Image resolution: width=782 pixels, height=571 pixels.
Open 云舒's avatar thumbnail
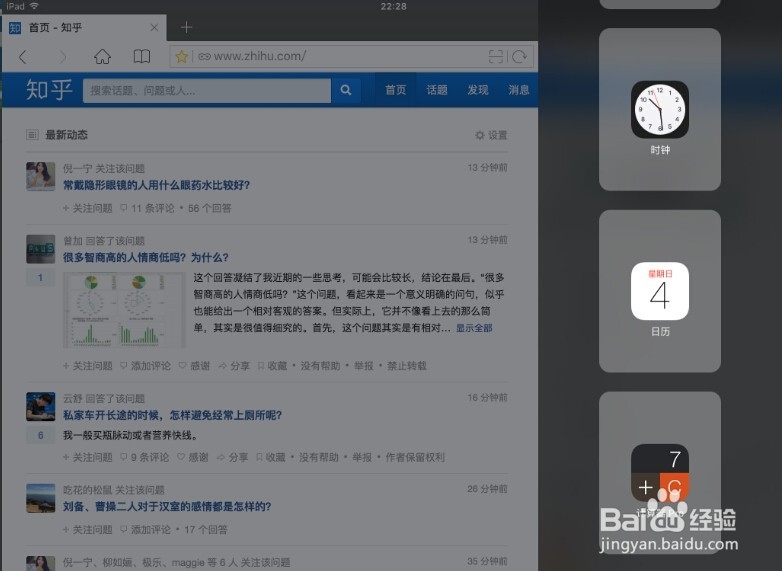pos(40,406)
